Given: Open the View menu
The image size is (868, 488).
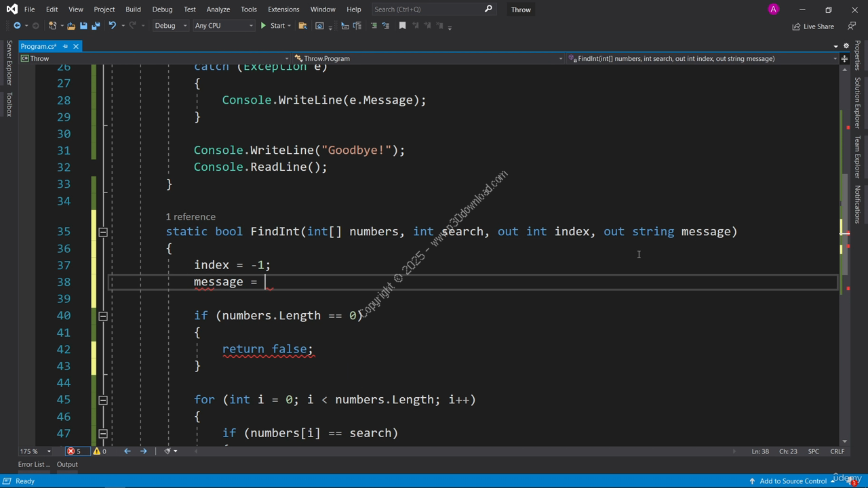Looking at the screenshot, I should (76, 9).
